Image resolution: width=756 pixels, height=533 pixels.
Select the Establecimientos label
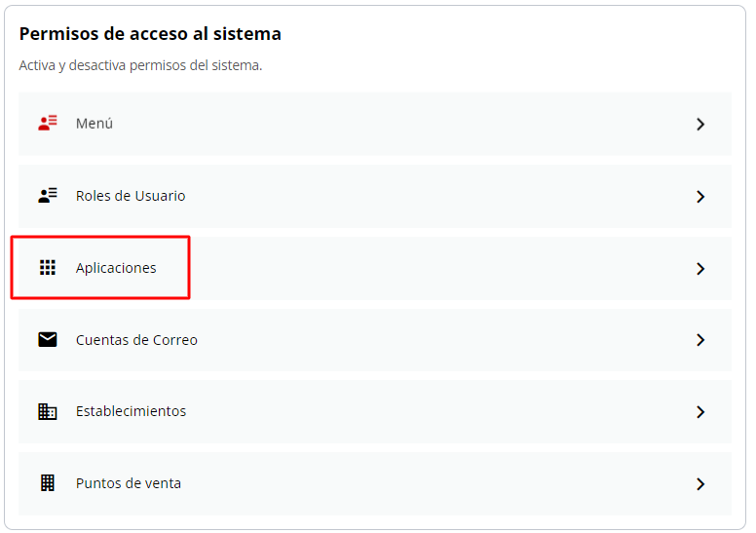click(x=131, y=411)
